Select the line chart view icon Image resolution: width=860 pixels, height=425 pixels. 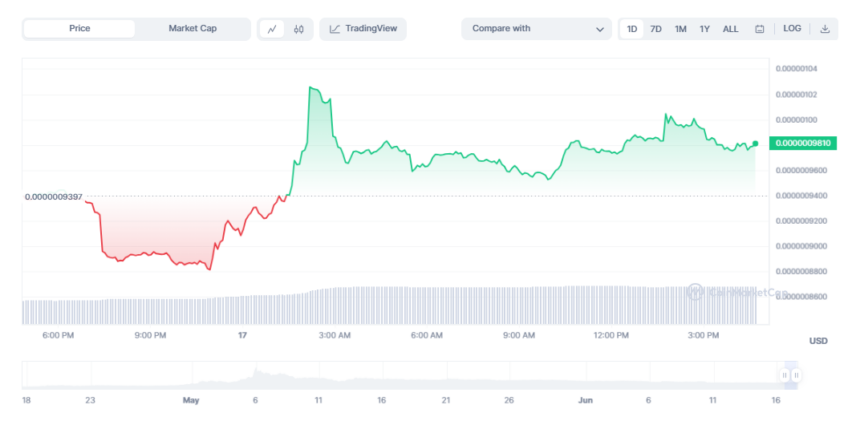click(x=272, y=29)
